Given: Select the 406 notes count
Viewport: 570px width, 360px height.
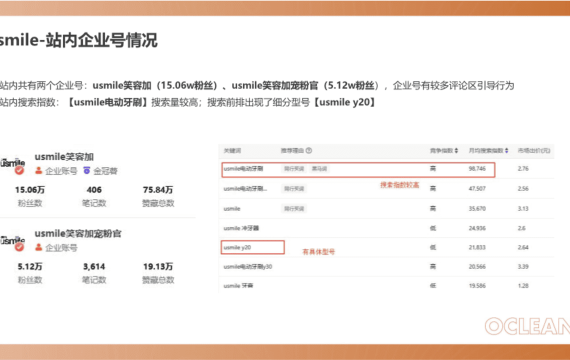Looking at the screenshot, I should click(94, 190).
